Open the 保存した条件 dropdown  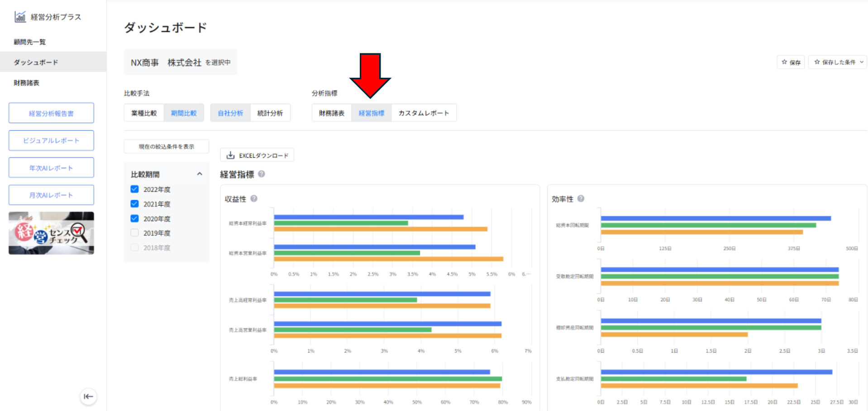coord(838,62)
